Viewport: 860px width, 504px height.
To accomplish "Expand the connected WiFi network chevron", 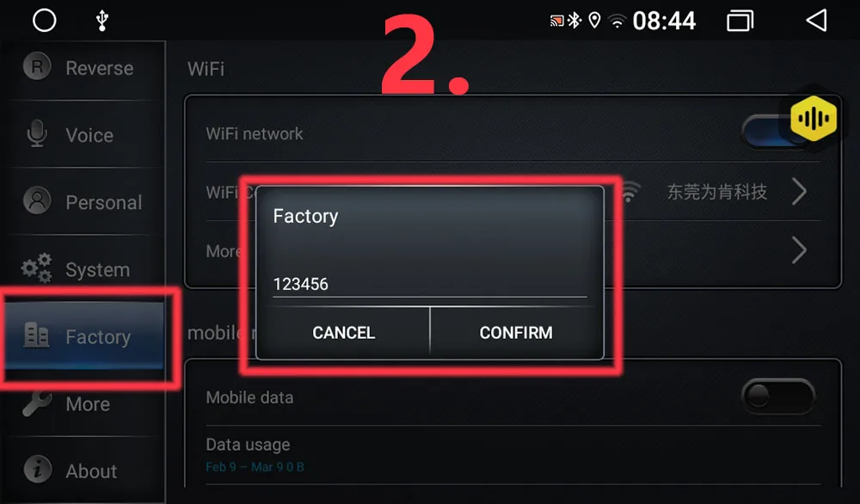I will pyautogui.click(x=800, y=192).
